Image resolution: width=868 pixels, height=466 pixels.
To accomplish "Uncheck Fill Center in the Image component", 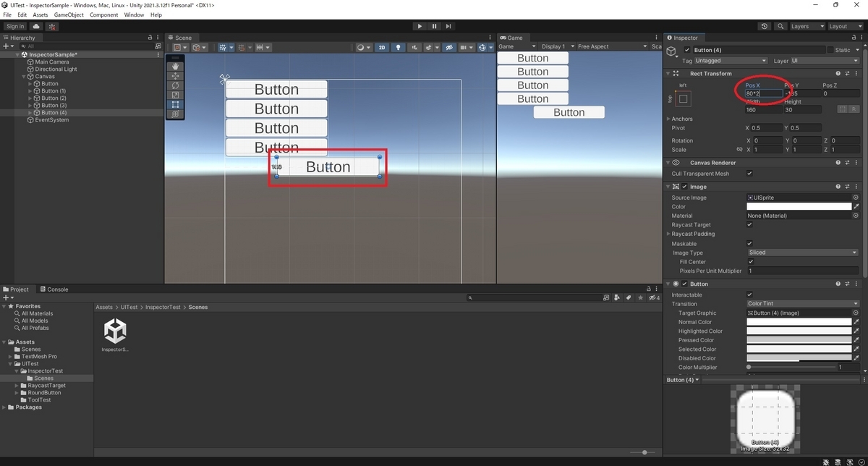I will click(x=750, y=261).
